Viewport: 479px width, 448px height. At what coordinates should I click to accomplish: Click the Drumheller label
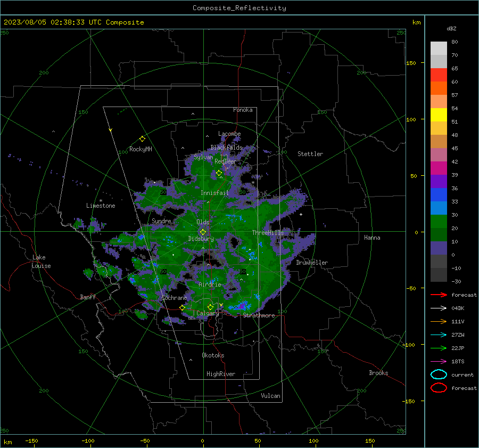(x=312, y=263)
